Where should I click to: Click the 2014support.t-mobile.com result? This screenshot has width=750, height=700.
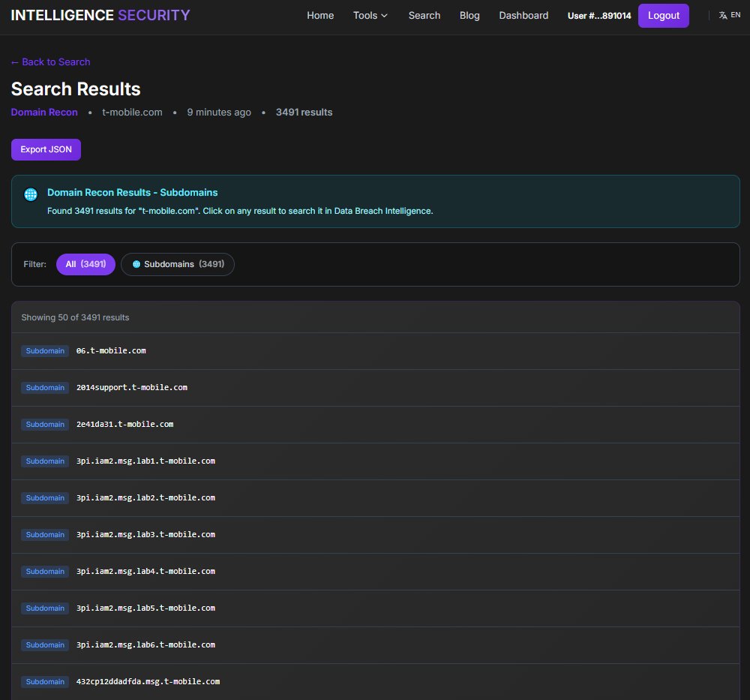coord(376,388)
